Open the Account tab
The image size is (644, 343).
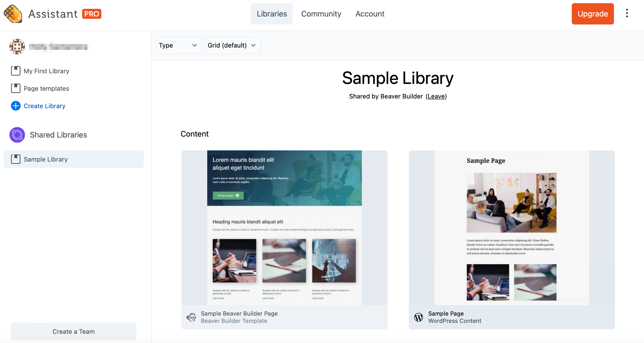point(370,14)
